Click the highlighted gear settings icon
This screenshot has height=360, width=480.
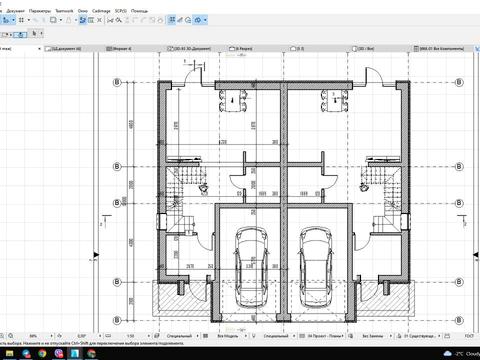(198, 20)
